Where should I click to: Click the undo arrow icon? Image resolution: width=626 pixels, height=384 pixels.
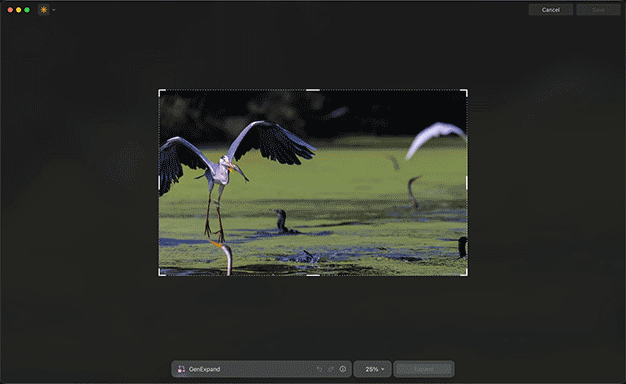(x=319, y=369)
